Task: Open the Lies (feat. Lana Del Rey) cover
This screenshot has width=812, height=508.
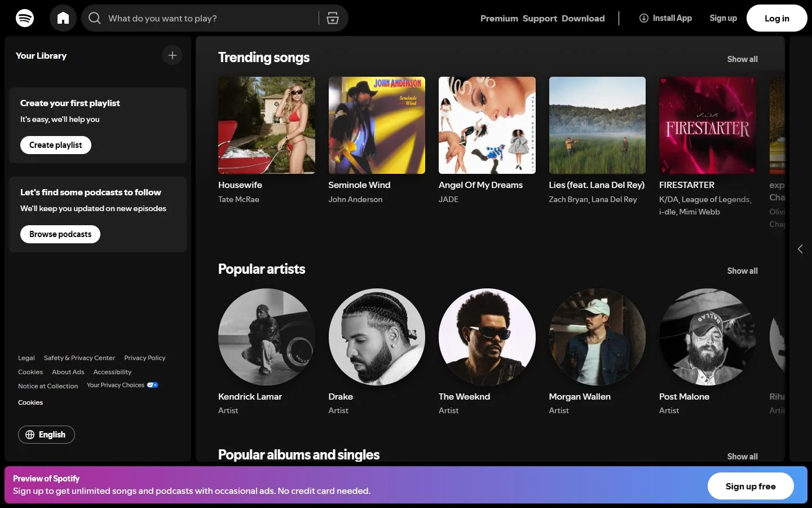Action: pyautogui.click(x=597, y=125)
